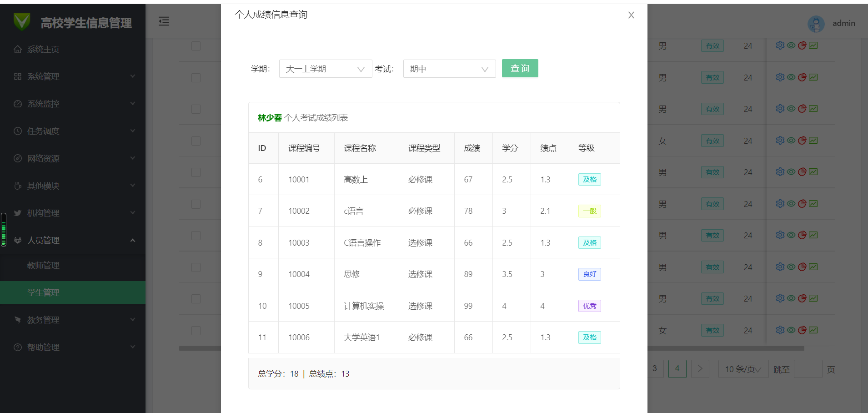This screenshot has height=413, width=868.
Task: Click green line chart icon in last student row
Action: [813, 330]
